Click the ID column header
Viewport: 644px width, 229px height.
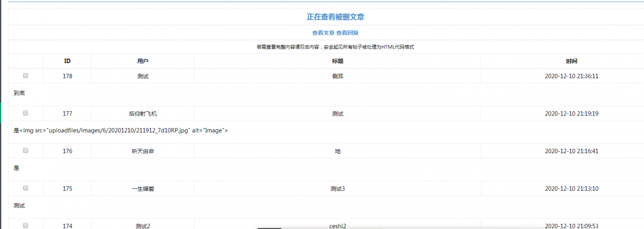(x=67, y=61)
